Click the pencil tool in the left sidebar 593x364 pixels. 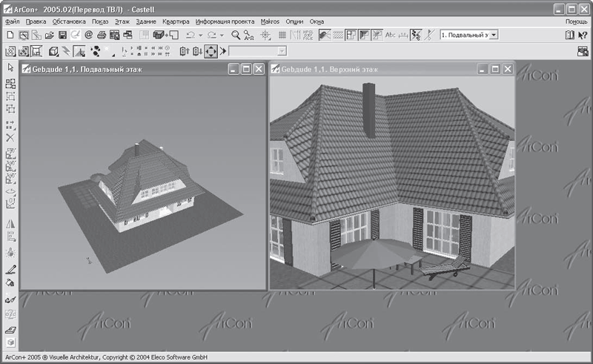click(x=10, y=270)
